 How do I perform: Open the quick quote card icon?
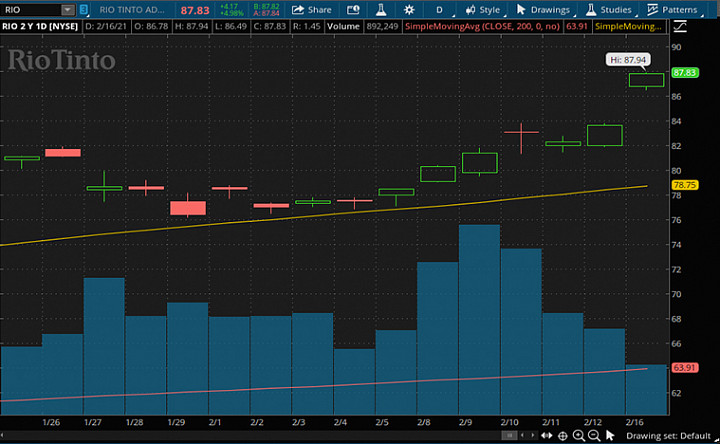pos(353,10)
